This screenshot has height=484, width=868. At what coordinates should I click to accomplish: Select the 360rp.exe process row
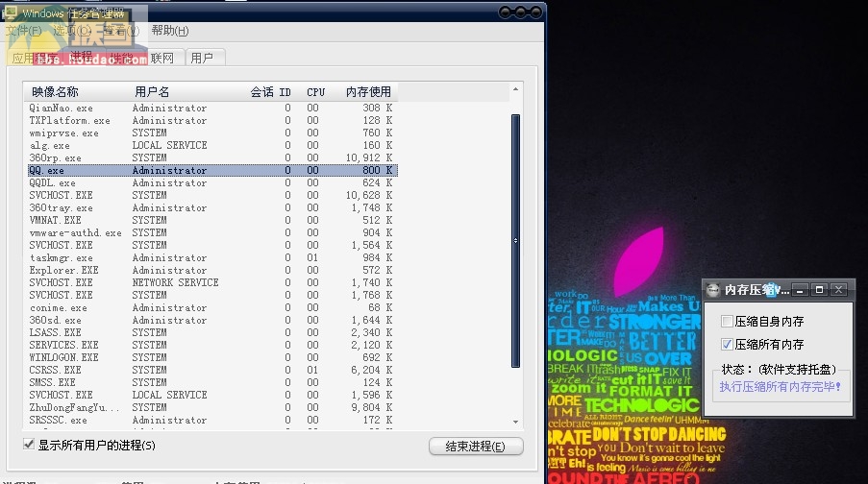point(212,157)
